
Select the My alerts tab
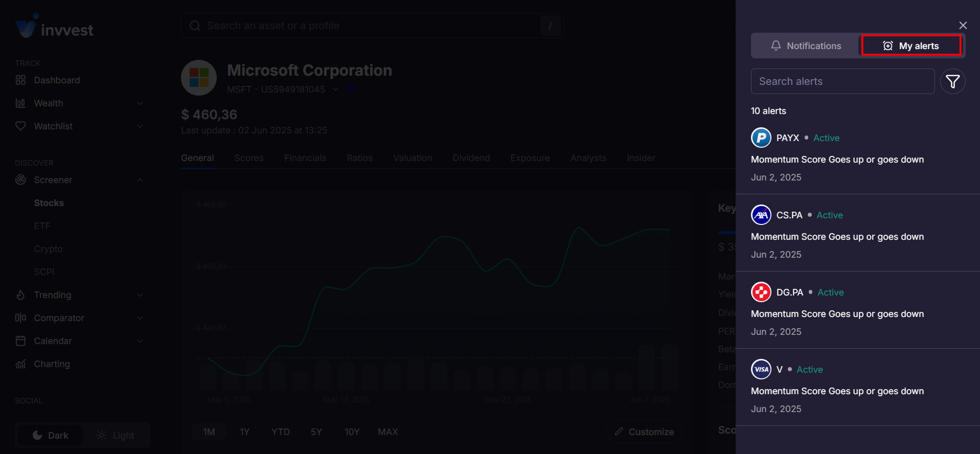[x=911, y=46]
